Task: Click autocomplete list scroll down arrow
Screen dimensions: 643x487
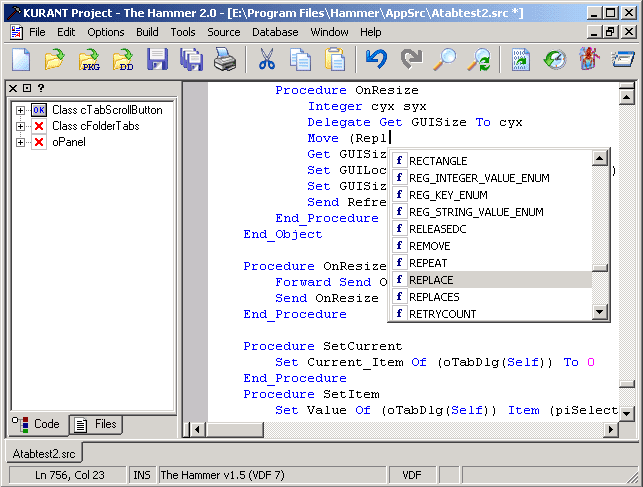Action: [x=600, y=312]
